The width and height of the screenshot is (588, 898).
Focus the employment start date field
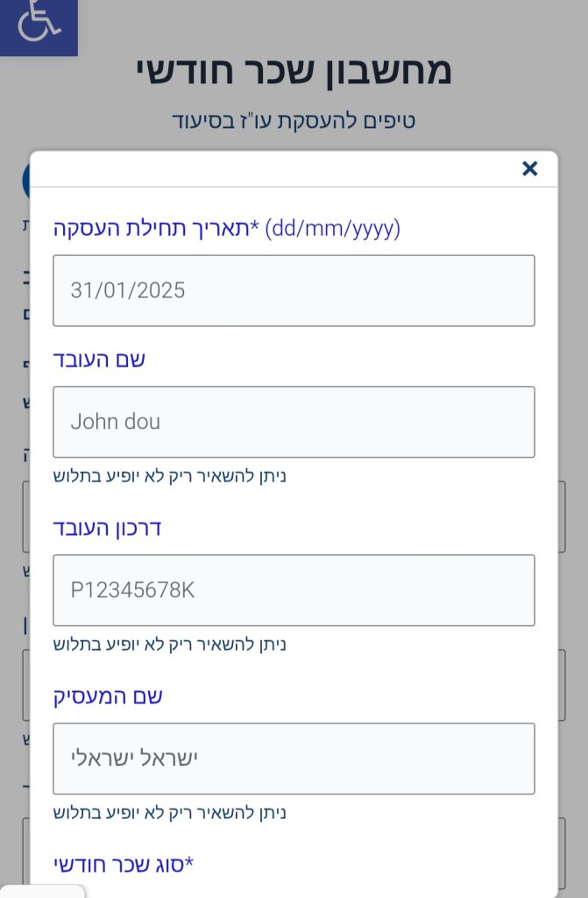tap(294, 290)
